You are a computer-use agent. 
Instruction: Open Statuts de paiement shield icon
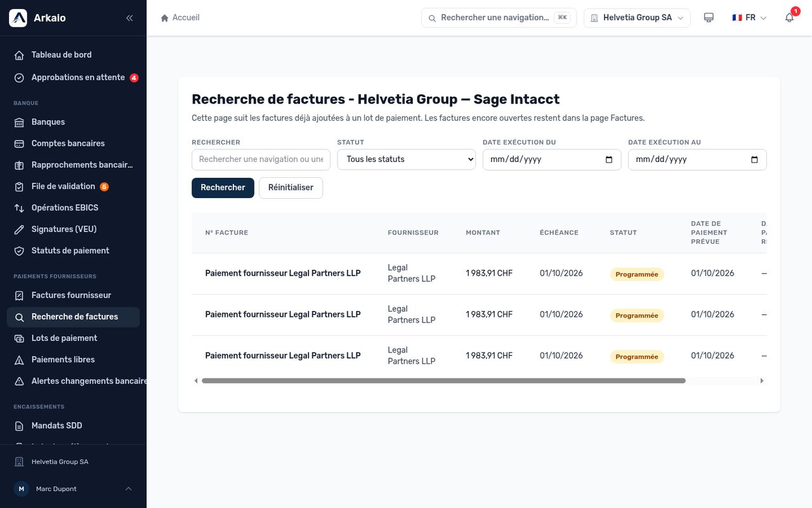(19, 251)
